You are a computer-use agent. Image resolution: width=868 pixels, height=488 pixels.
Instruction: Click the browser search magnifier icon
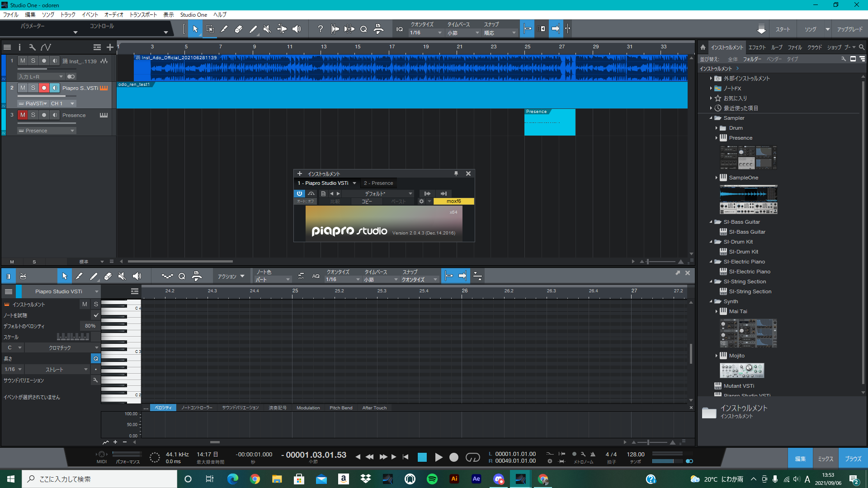click(862, 47)
